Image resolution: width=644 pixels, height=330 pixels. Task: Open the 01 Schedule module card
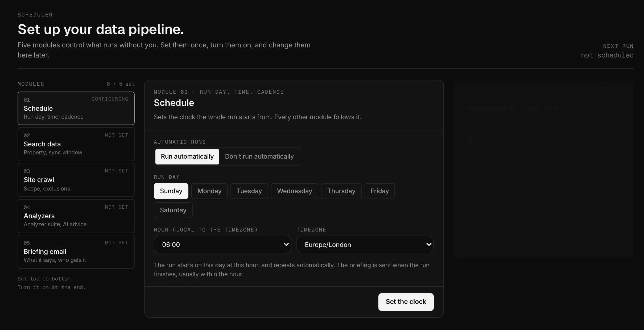point(76,108)
